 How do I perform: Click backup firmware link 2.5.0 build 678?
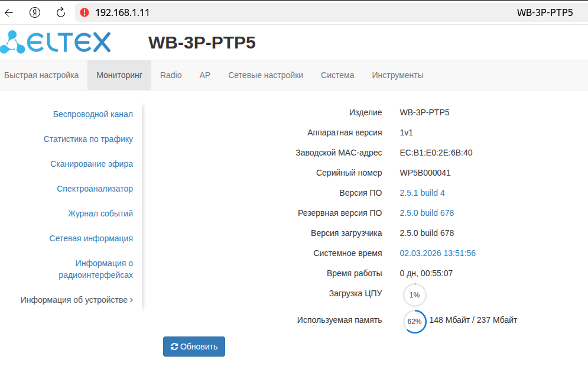[427, 213]
